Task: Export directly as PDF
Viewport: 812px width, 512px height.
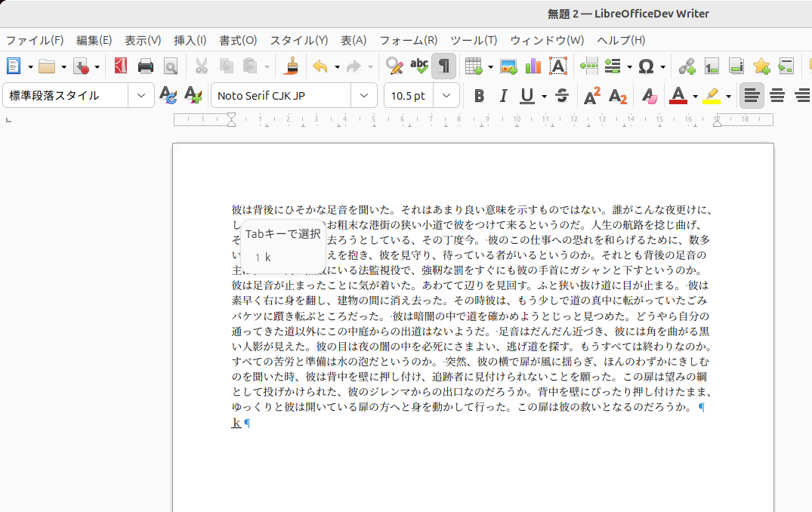Action: click(121, 66)
